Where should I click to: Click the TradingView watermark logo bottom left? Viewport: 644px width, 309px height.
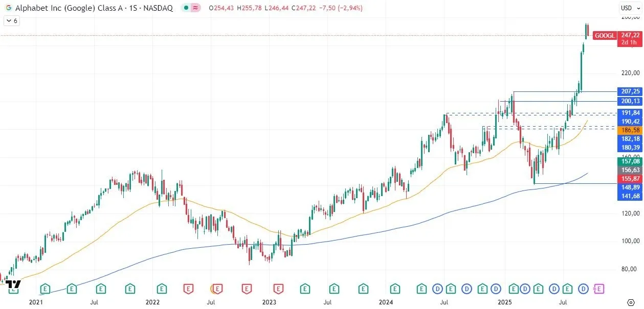[x=14, y=283]
